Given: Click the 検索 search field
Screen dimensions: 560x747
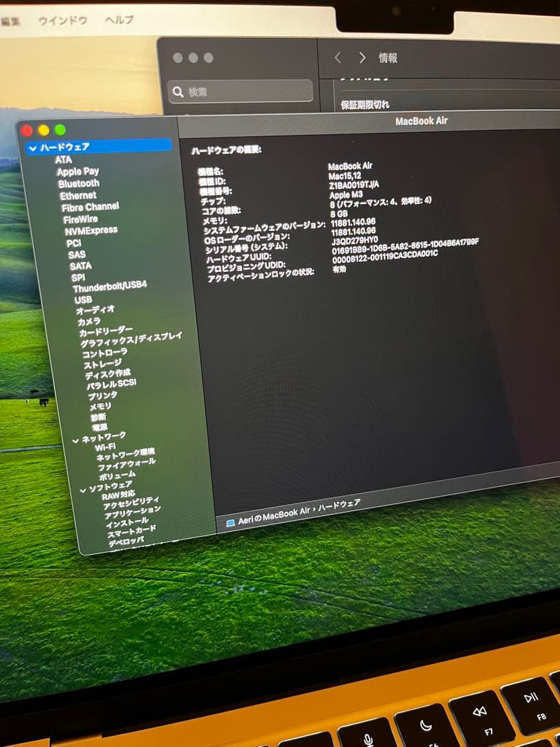Looking at the screenshot, I should click(242, 92).
